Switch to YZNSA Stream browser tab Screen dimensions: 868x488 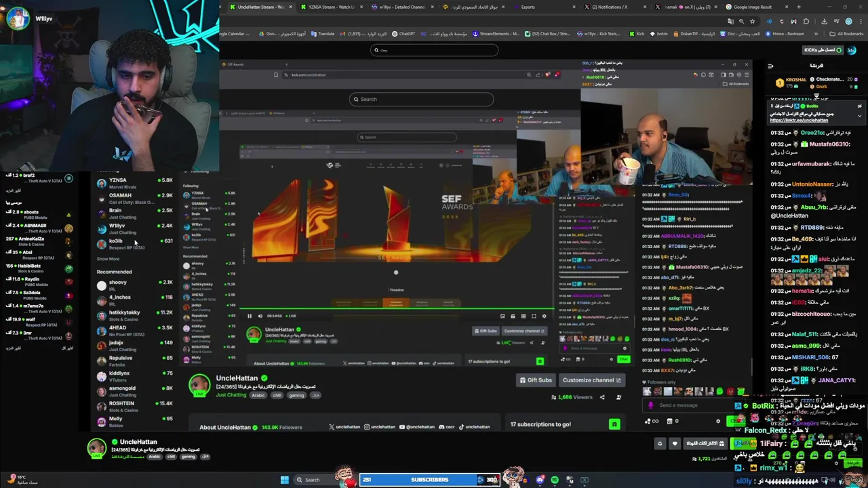(x=330, y=7)
